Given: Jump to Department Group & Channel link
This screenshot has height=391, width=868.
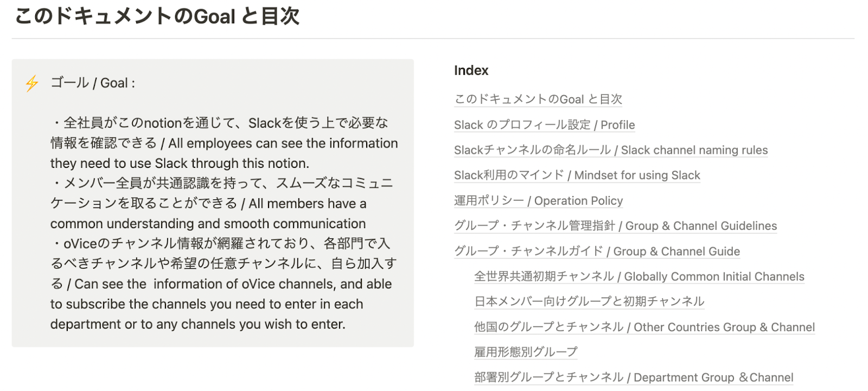Looking at the screenshot, I should [x=634, y=377].
